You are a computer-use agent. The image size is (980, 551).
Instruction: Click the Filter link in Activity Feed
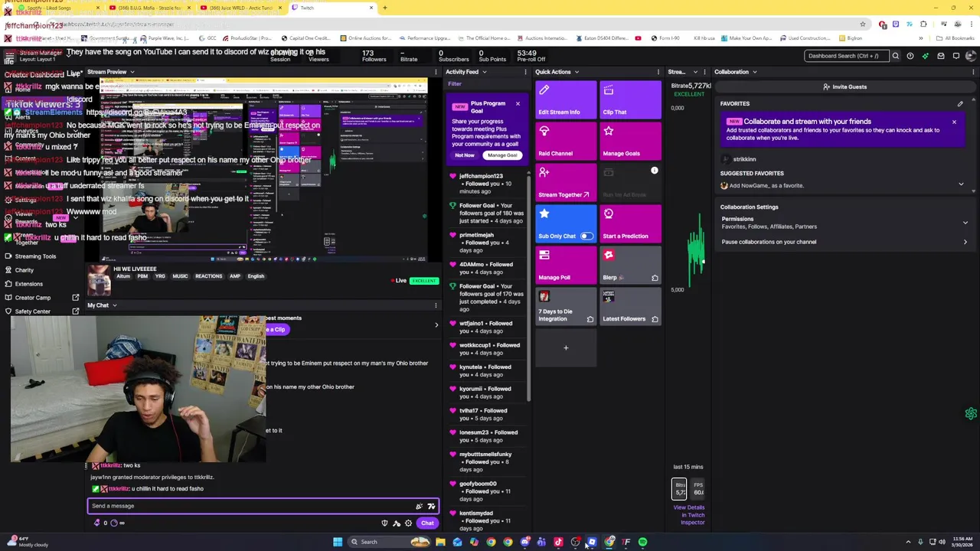[455, 84]
